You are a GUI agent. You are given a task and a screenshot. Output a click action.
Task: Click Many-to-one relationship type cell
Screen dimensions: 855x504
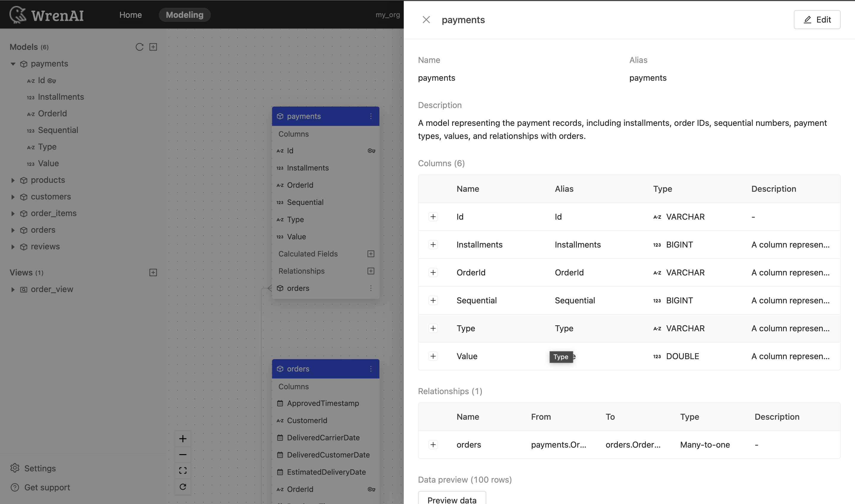(x=705, y=445)
